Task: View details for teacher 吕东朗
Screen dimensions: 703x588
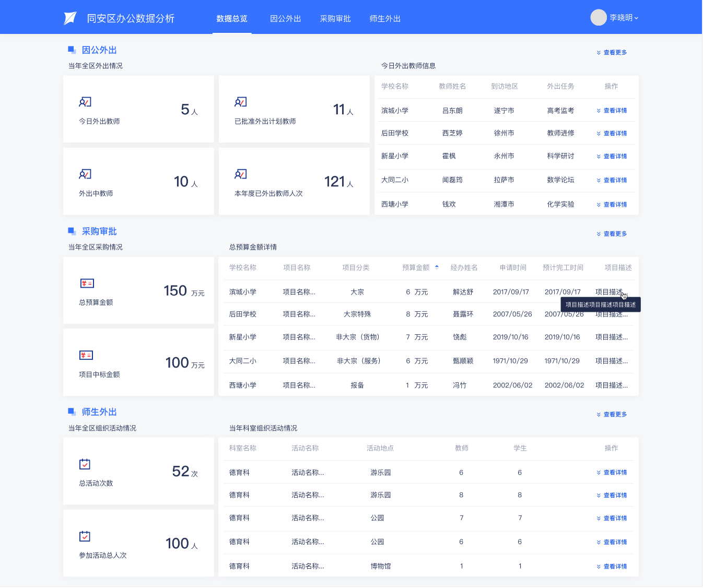Action: click(612, 111)
